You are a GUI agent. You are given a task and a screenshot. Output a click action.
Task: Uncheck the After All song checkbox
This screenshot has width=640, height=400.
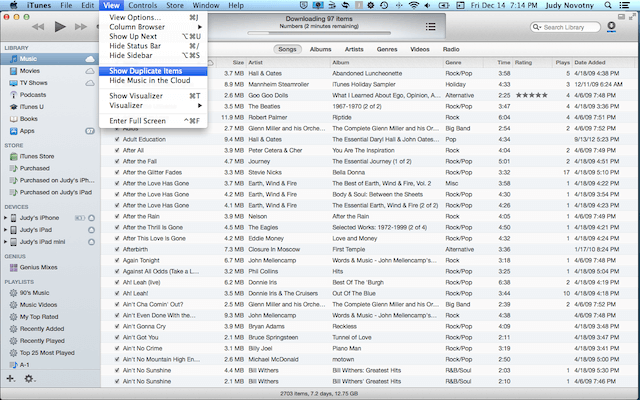[x=117, y=150]
